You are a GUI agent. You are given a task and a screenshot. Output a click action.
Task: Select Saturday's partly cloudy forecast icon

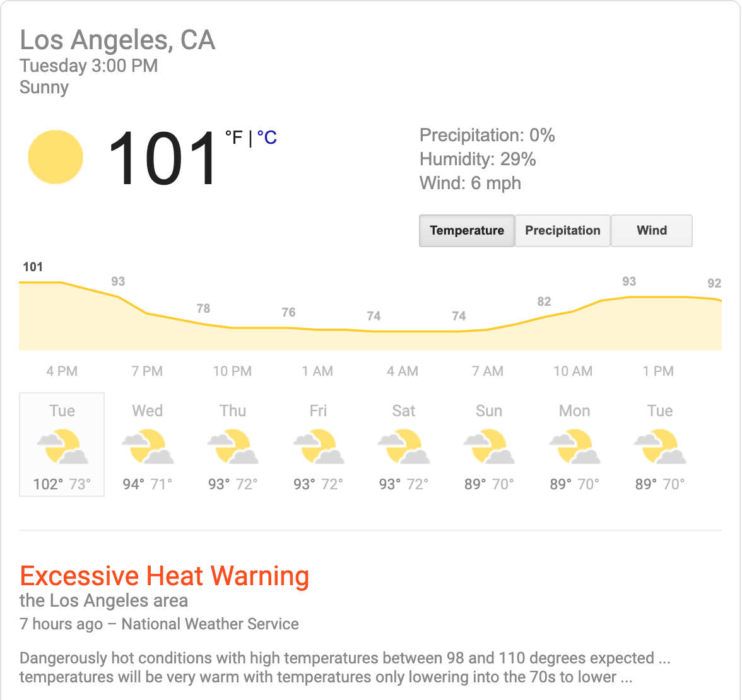[404, 446]
